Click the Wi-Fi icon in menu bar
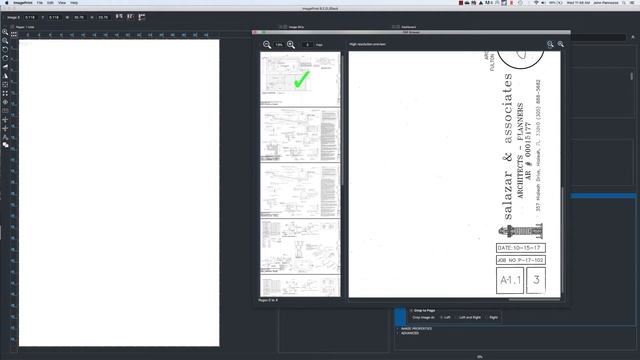Viewport: 640px width, 360px height. (x=536, y=3)
